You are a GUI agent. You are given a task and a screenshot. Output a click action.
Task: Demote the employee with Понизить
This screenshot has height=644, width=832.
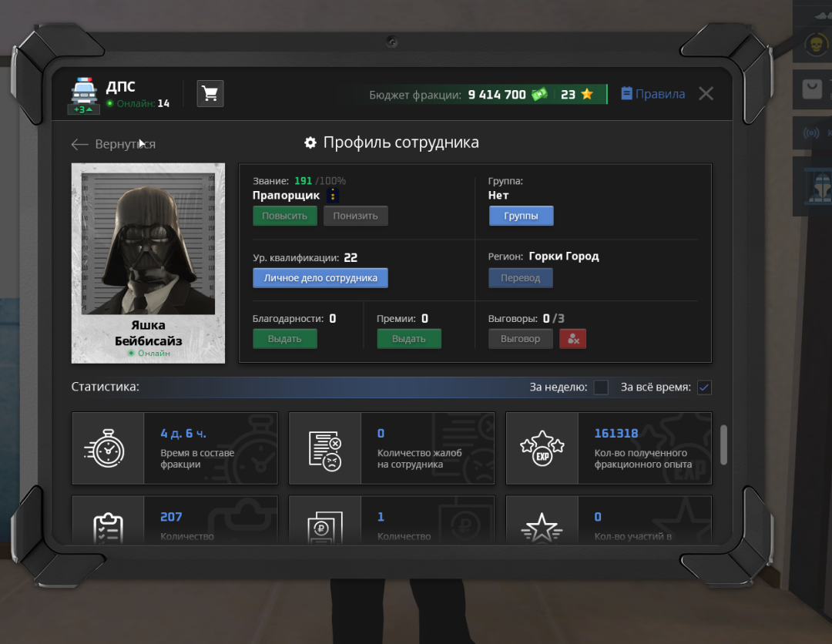(x=355, y=216)
